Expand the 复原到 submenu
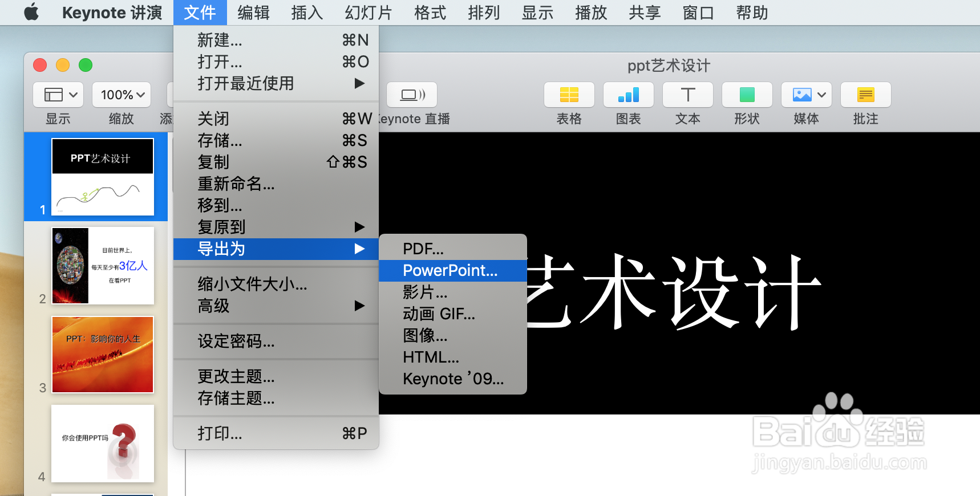The height and width of the screenshot is (496, 980). pos(276,227)
